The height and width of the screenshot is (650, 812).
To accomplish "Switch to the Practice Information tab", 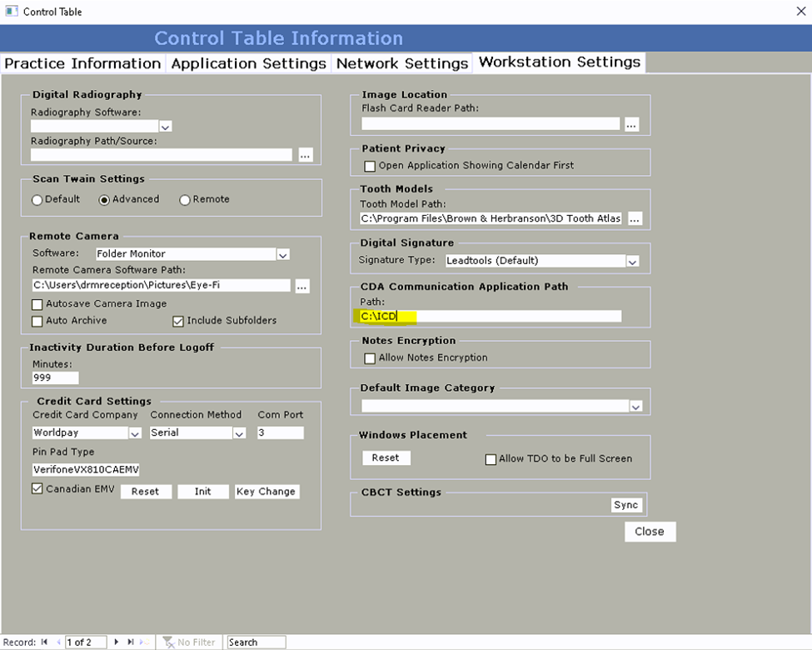I will pyautogui.click(x=82, y=62).
